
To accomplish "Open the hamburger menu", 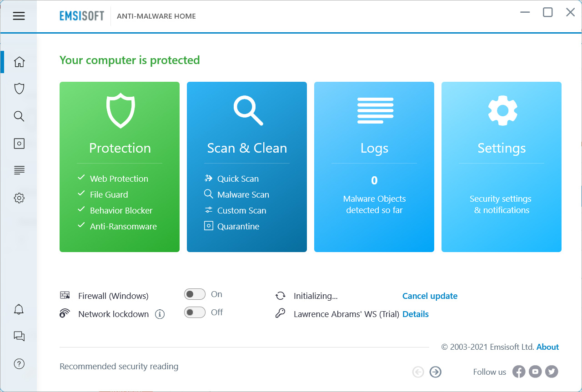I will [x=19, y=16].
